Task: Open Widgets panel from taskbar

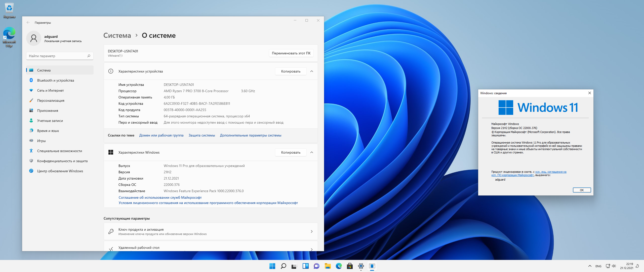Action: (305, 266)
